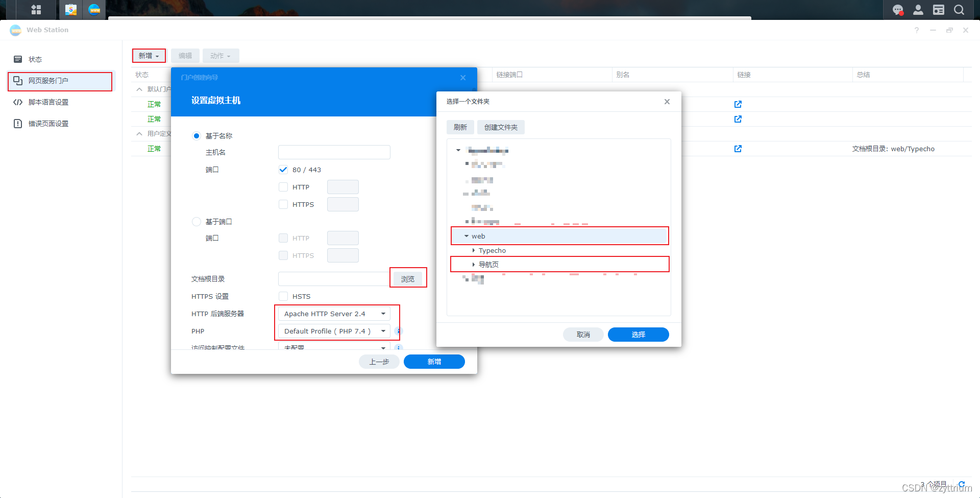Open external link in second default portal row
The width and height of the screenshot is (980, 498).
pos(738,119)
